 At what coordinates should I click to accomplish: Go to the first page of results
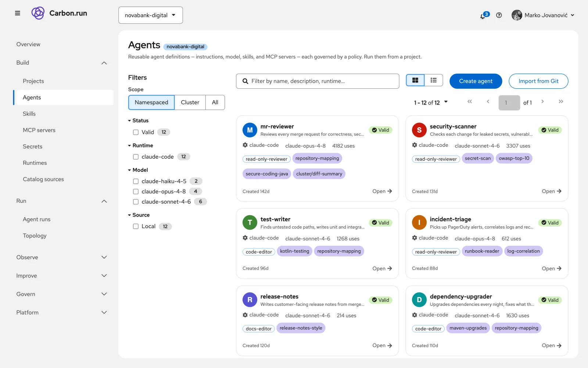(469, 102)
